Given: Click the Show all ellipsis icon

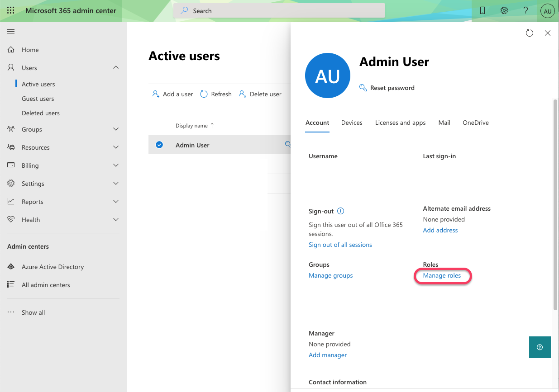Looking at the screenshot, I should 11,312.
